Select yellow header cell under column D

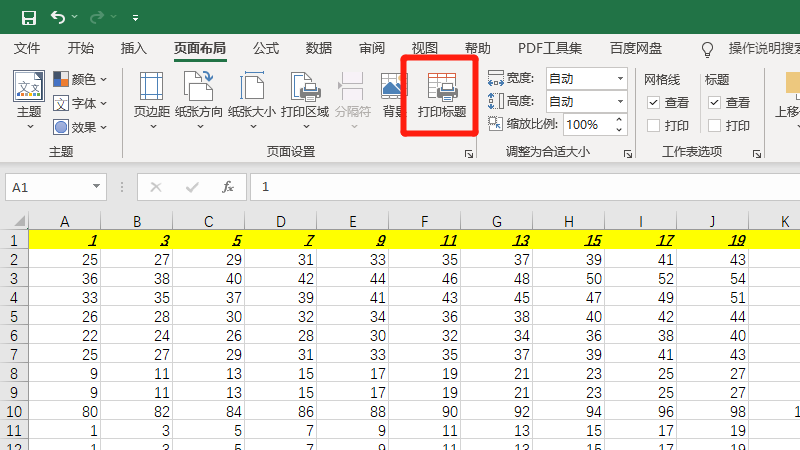(x=280, y=240)
